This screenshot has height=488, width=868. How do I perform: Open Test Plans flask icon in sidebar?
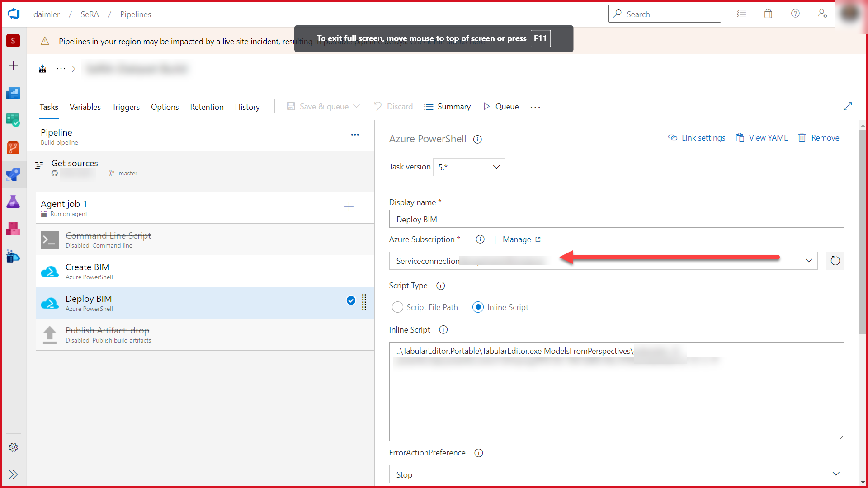13,202
